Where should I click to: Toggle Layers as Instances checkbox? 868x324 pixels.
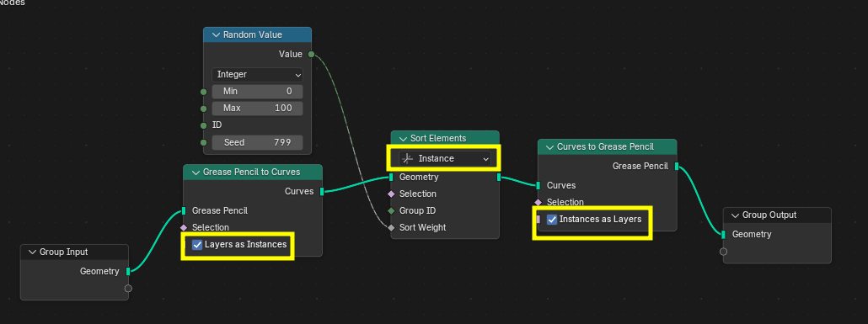coord(197,244)
